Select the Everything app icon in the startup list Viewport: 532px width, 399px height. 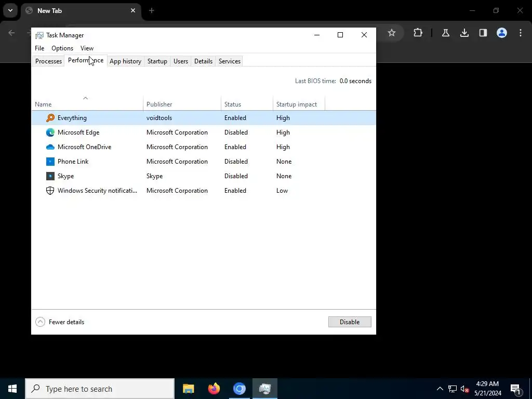click(x=50, y=118)
